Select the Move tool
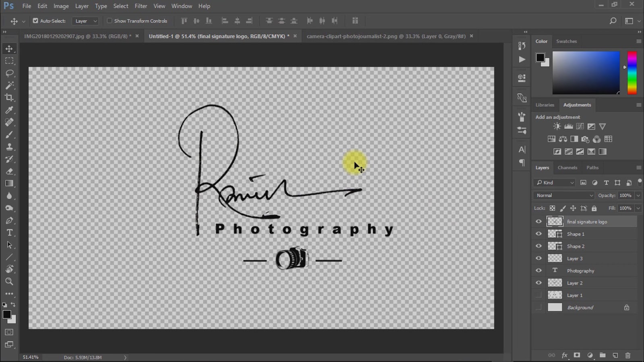The width and height of the screenshot is (644, 362). (10, 48)
